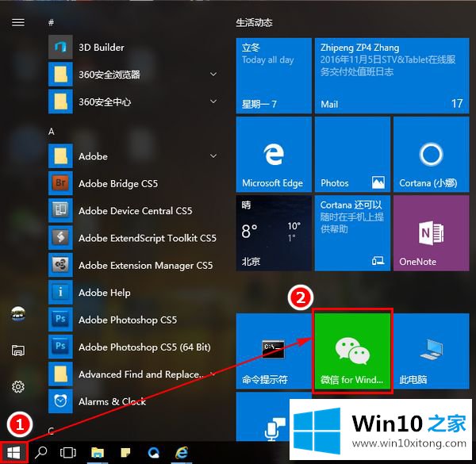Select the Adobe Help label
Screen dimensions: 476x464
[x=105, y=293]
